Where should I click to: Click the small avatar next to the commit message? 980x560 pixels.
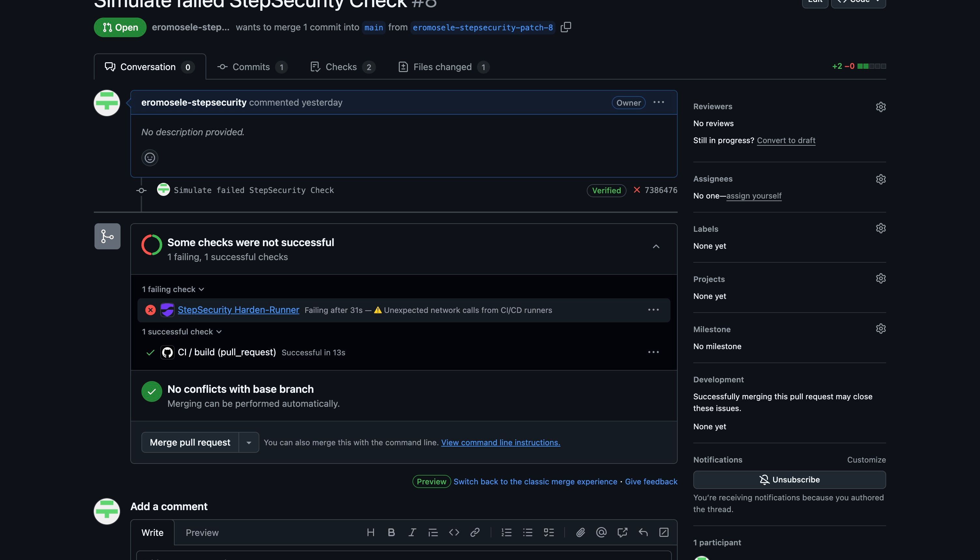(163, 189)
